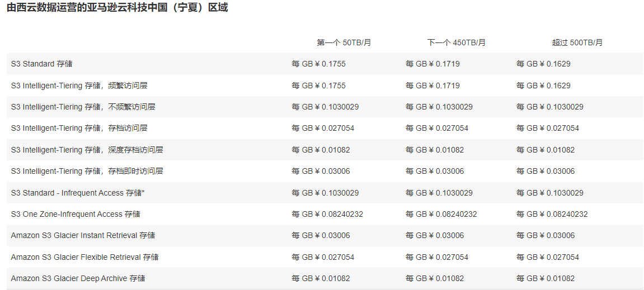The height and width of the screenshot is (290, 644).
Task: Click One Zone-Infrequent Access ¥0.08240232 under 超过 500TB/月
Action: point(552,214)
